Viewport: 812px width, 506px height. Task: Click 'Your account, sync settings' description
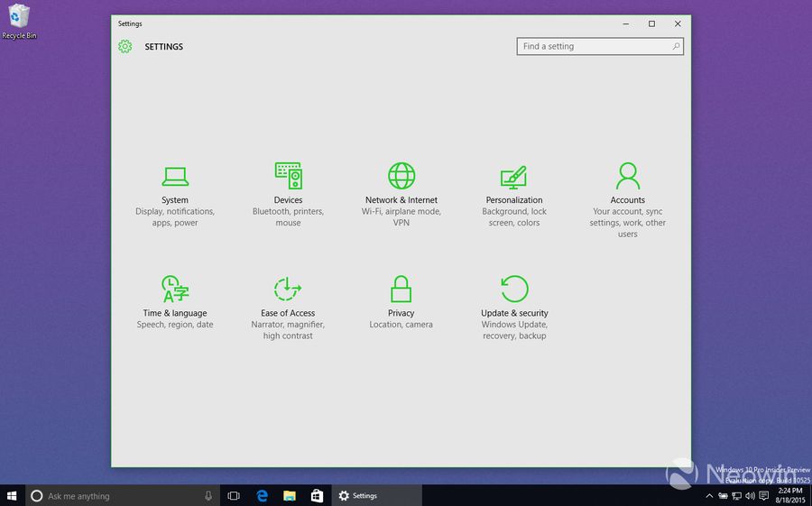628,223
